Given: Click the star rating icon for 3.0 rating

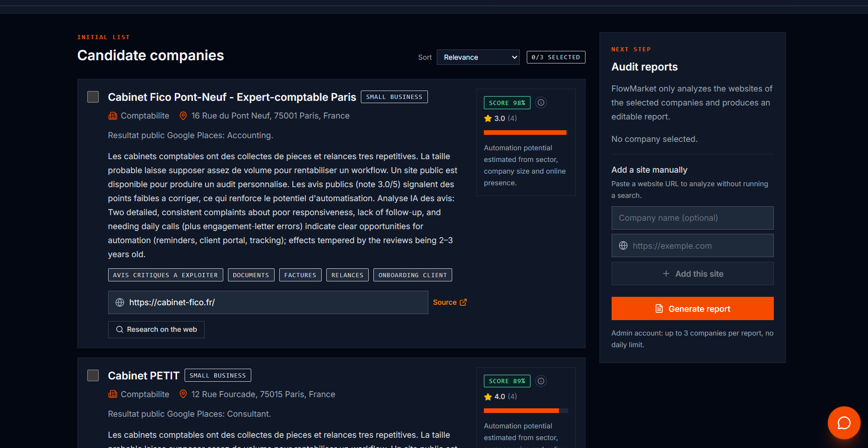Looking at the screenshot, I should click(x=488, y=118).
